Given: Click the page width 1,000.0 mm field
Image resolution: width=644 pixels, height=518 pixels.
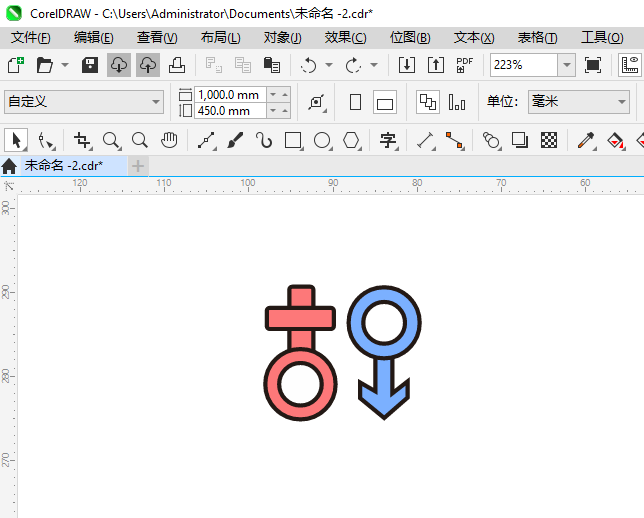Looking at the screenshot, I should [230, 94].
